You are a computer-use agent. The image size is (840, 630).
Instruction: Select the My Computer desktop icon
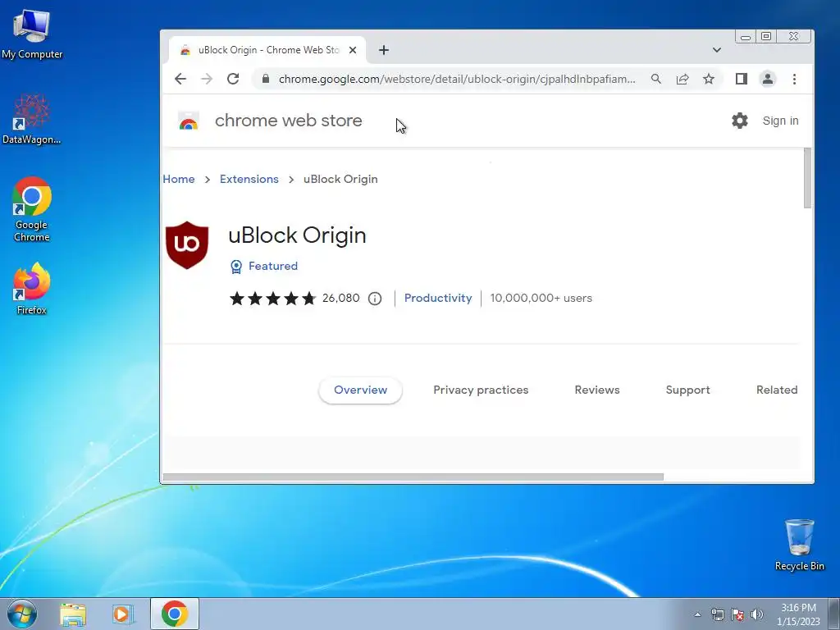click(32, 34)
